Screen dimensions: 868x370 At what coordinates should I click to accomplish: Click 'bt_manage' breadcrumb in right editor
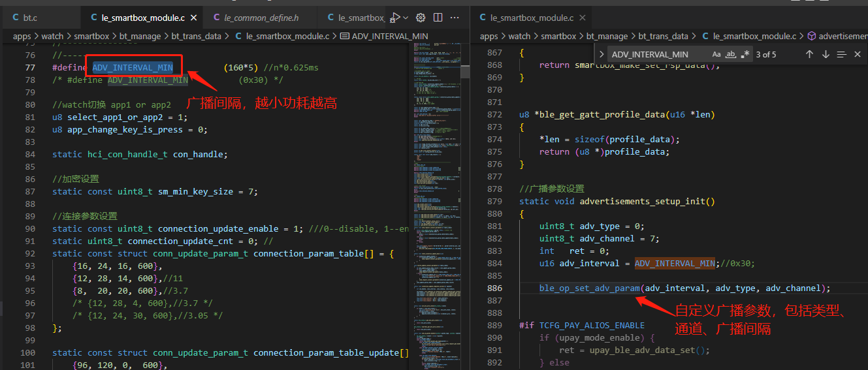[x=607, y=37]
